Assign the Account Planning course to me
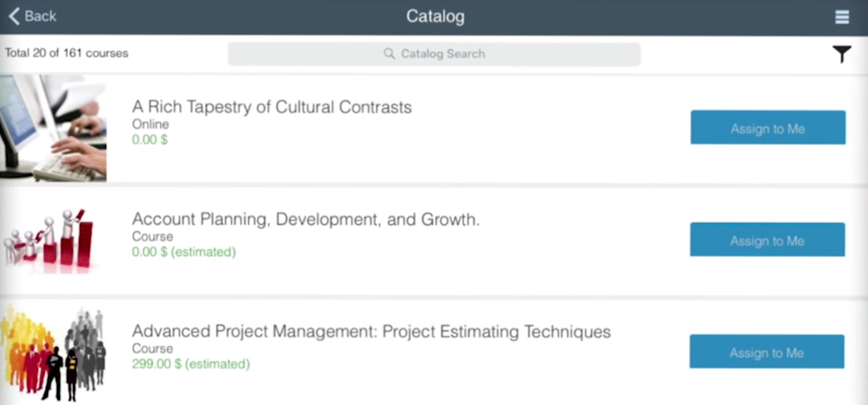This screenshot has width=868, height=405. click(767, 240)
